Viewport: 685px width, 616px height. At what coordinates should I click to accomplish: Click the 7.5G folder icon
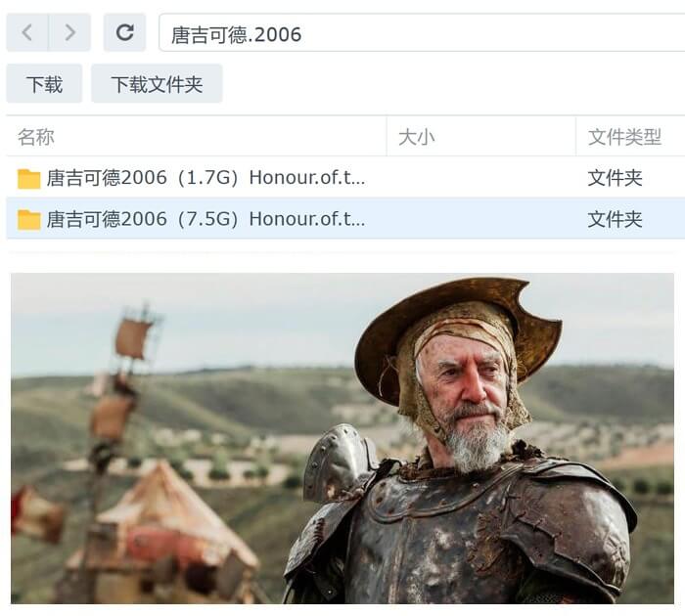coord(28,219)
